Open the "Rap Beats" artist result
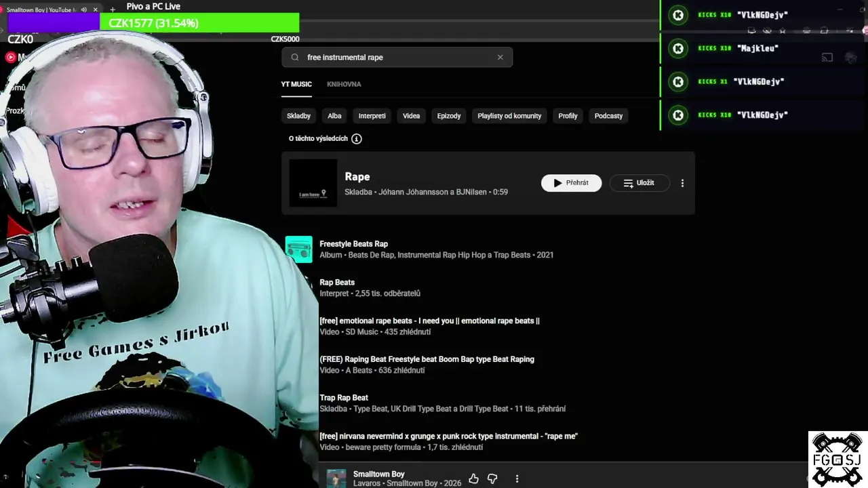Screen dimensions: 868x488 337,283
